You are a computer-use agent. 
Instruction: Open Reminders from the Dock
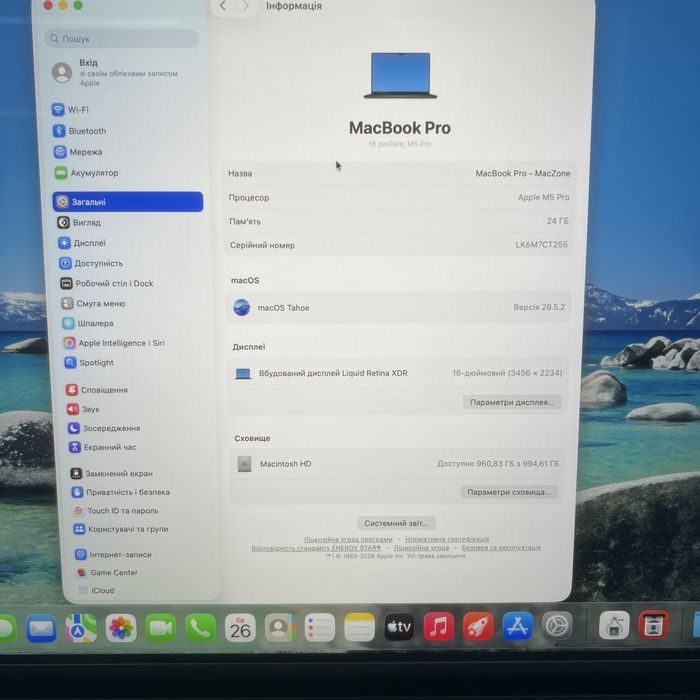[x=320, y=628]
